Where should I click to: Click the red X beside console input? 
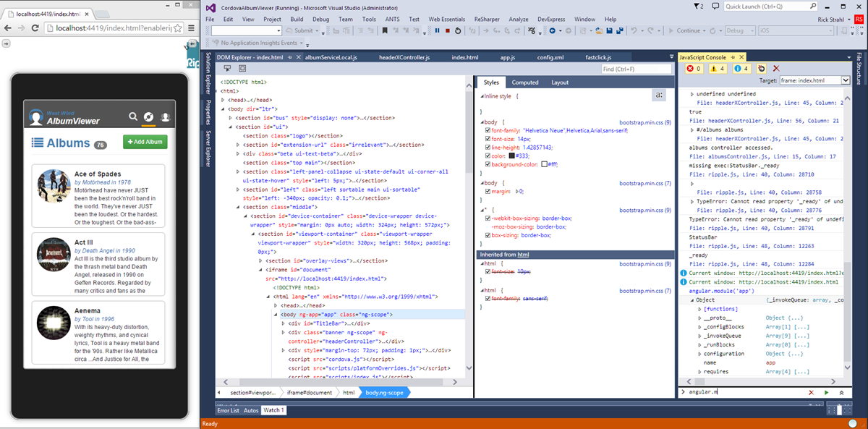pyautogui.click(x=811, y=392)
